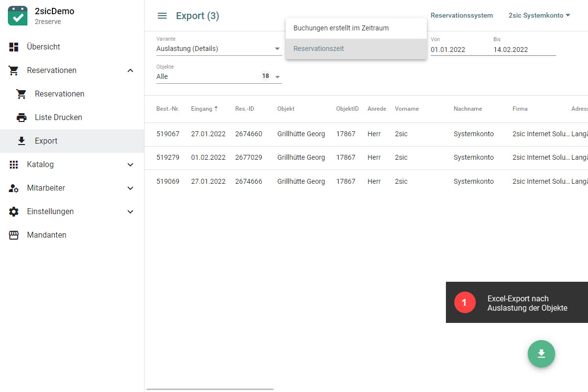Click the hamburger menu icon

pos(162,16)
